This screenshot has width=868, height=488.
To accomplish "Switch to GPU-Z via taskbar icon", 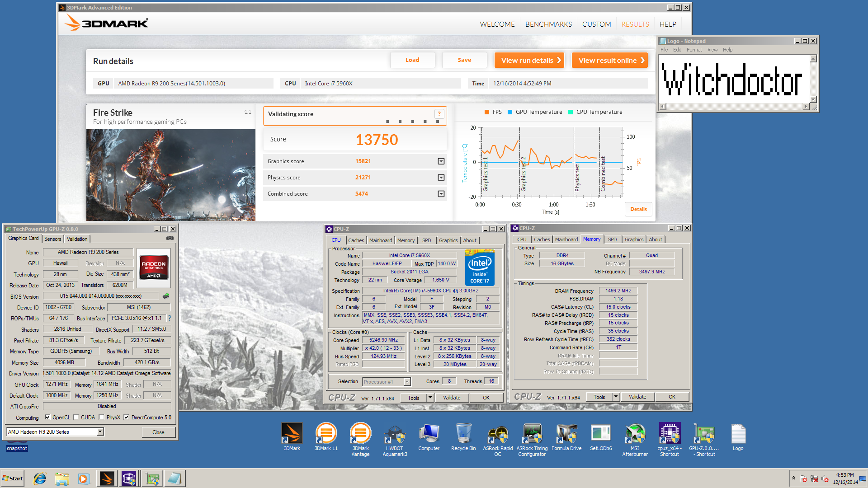I will tap(152, 479).
